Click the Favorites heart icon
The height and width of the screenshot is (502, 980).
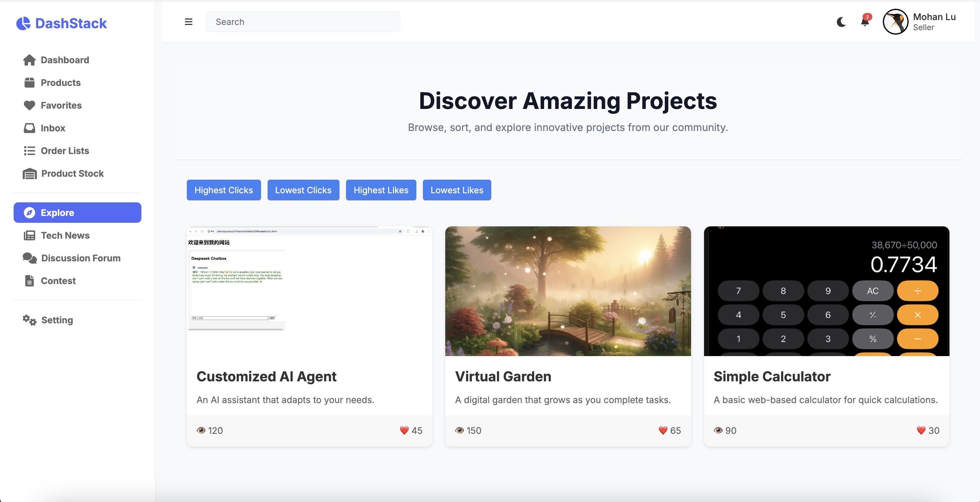(x=29, y=105)
